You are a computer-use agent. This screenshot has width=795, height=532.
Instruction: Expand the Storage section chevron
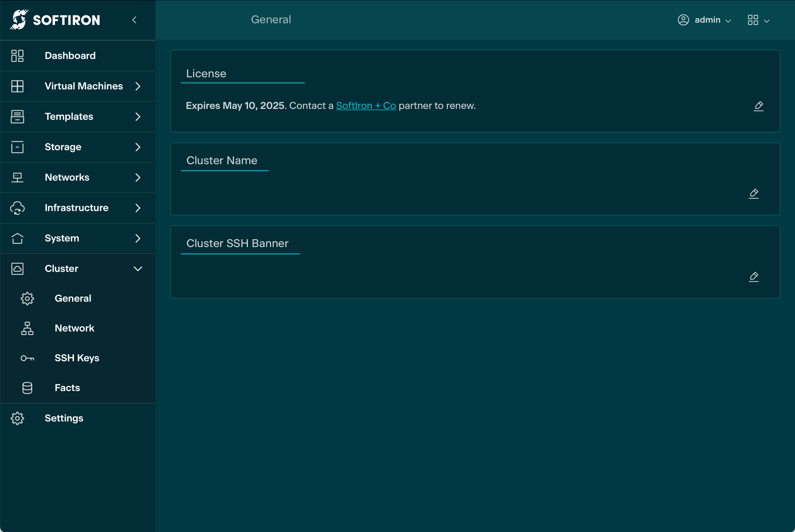tap(138, 147)
